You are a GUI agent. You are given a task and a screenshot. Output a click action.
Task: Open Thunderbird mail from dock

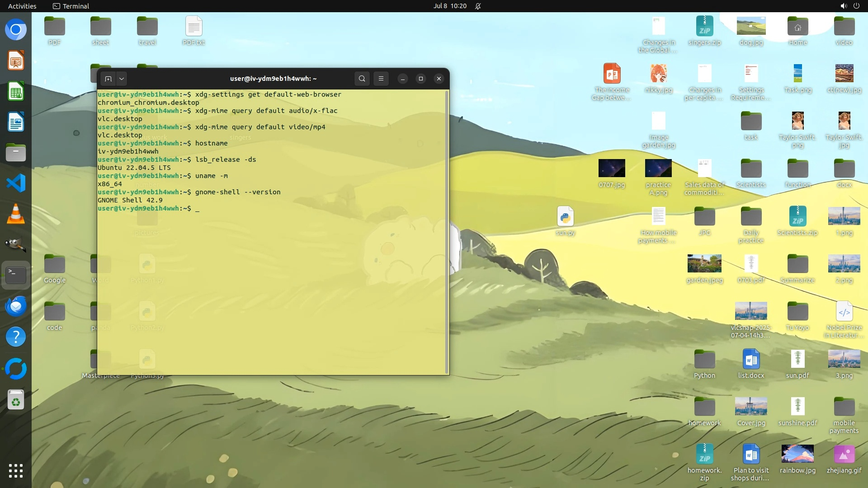[16, 306]
